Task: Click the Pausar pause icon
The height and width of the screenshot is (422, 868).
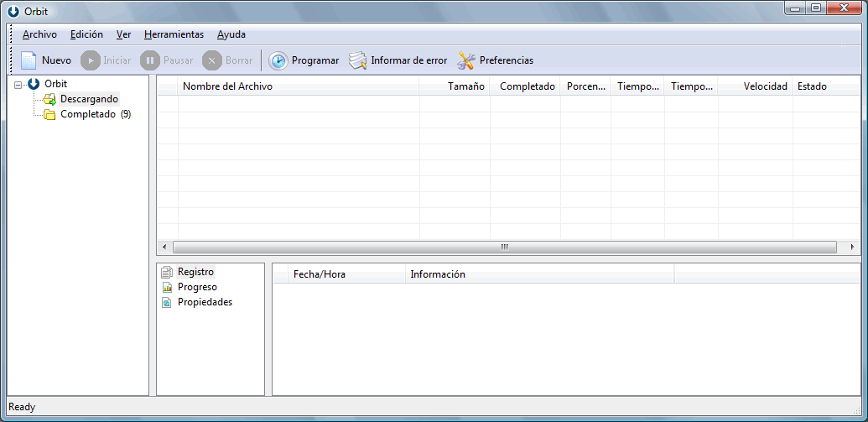Action: pos(150,60)
